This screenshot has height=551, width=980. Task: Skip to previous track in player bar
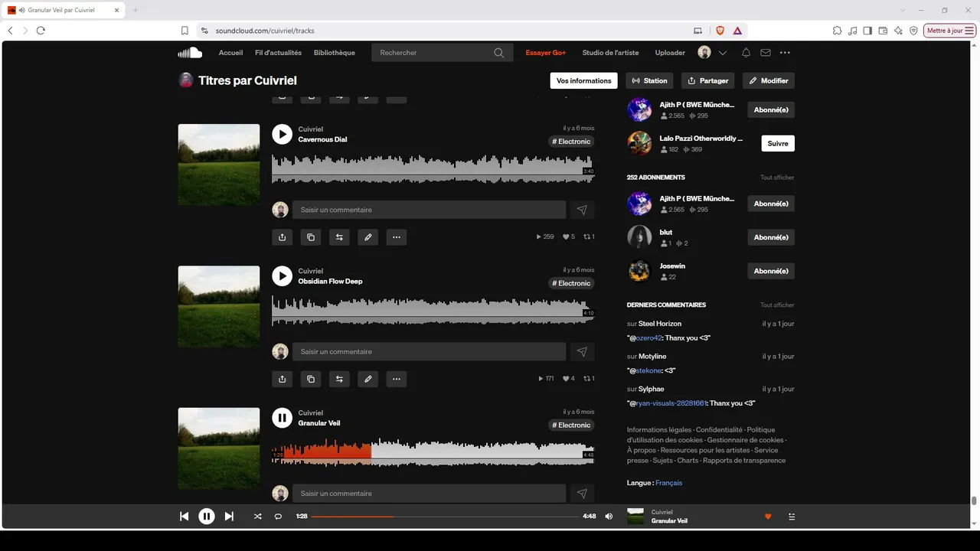point(184,517)
